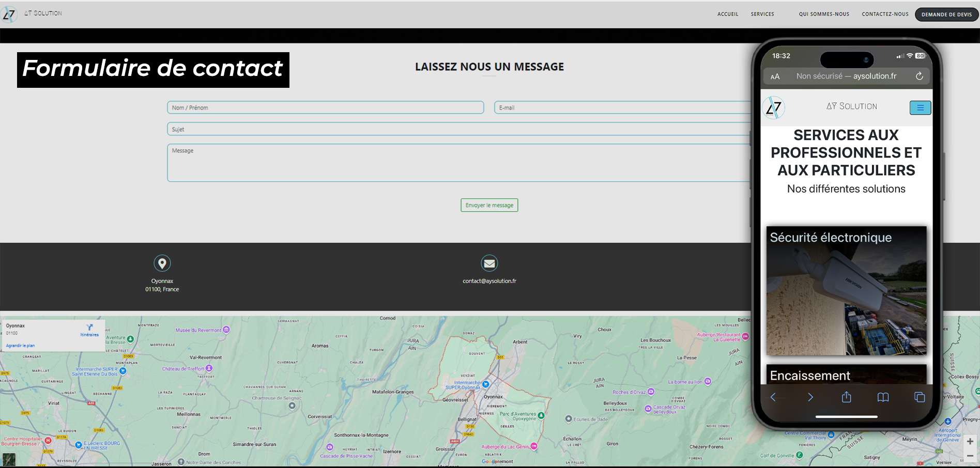The image size is (980, 468).
Task: Tap the Safari back navigation arrow
Action: tap(774, 397)
